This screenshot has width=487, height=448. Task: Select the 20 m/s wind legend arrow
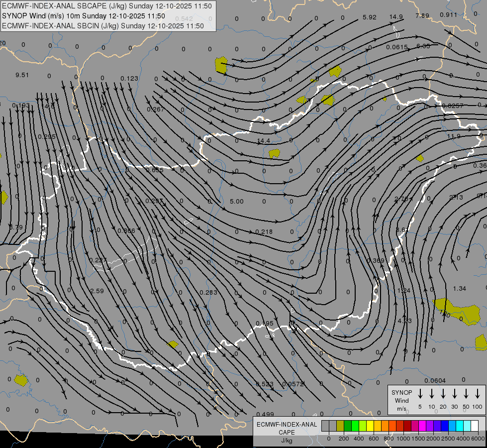(x=443, y=394)
